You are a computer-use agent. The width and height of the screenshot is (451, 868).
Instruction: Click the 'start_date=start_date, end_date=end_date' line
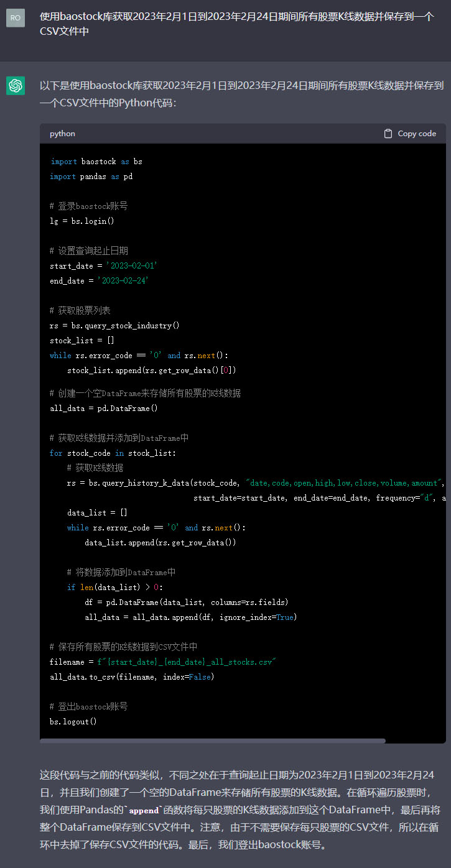pos(319,498)
